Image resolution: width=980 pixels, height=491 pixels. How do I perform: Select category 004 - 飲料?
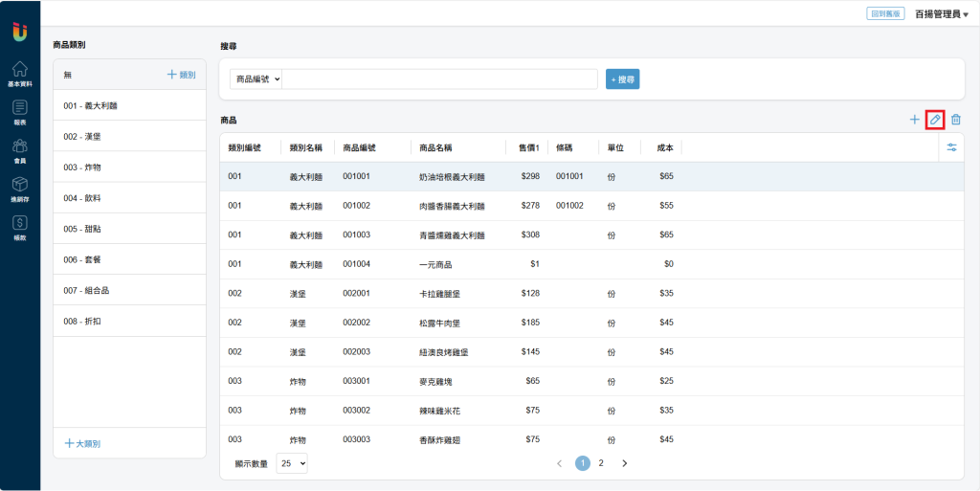tap(130, 198)
